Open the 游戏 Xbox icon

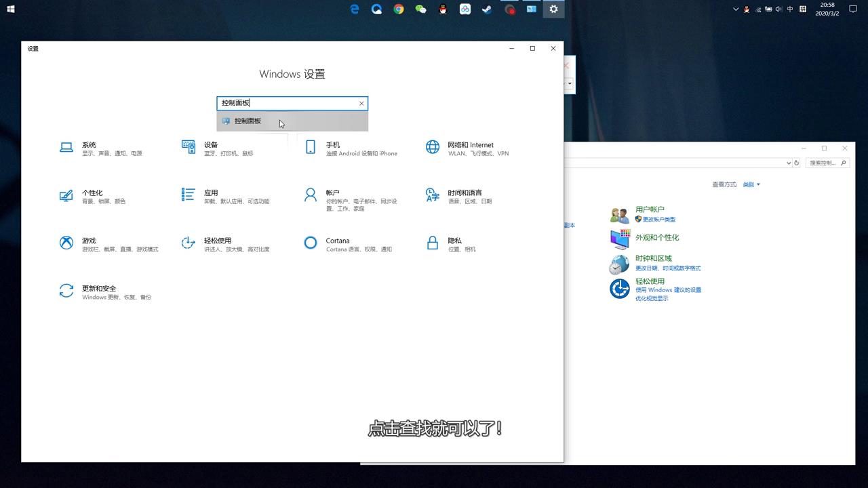[66, 243]
